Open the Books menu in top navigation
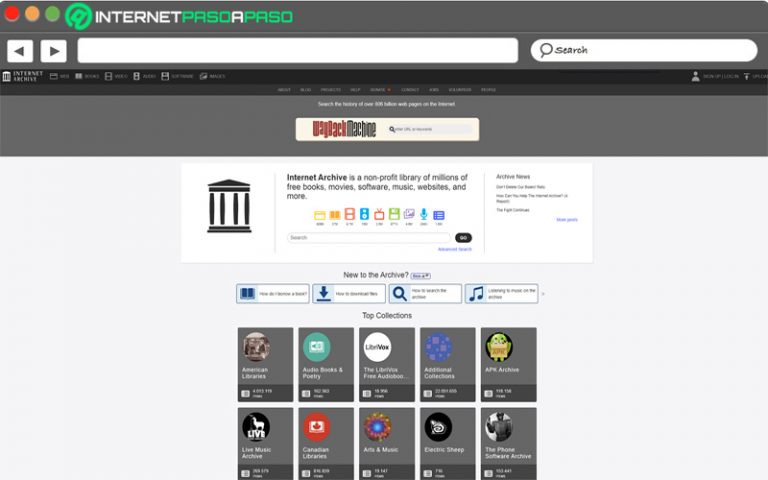Viewport: 768px width, 480px height. click(x=88, y=76)
